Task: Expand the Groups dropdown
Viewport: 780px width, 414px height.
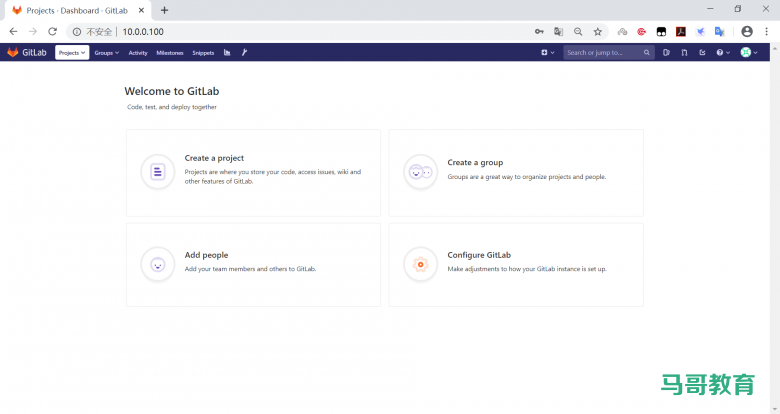Action: click(x=106, y=53)
